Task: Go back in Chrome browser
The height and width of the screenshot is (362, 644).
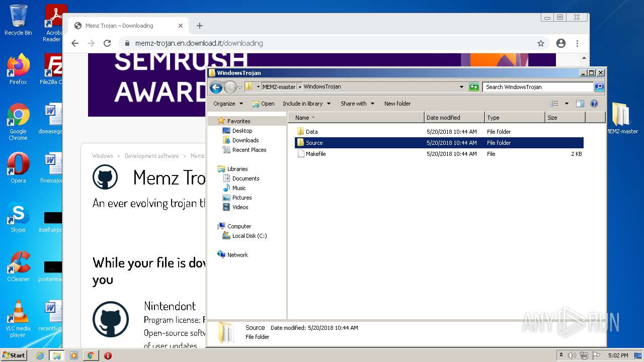Action: (x=75, y=43)
